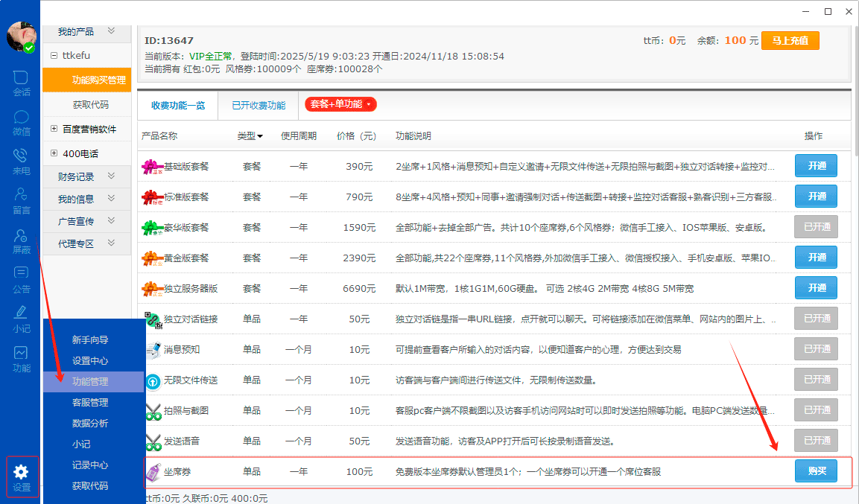The height and width of the screenshot is (504, 859).
Task: Click 开通 for 基础版套餐
Action: (x=816, y=166)
